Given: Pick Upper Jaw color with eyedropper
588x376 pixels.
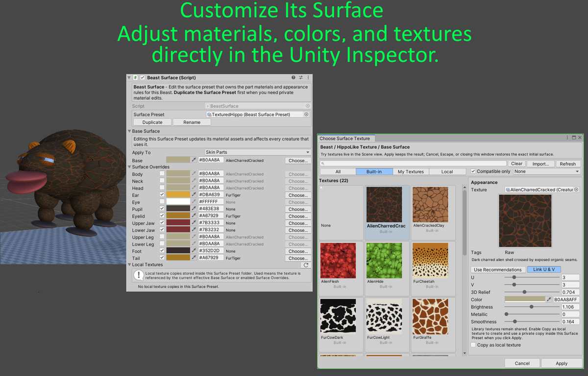Looking at the screenshot, I should pos(194,223).
